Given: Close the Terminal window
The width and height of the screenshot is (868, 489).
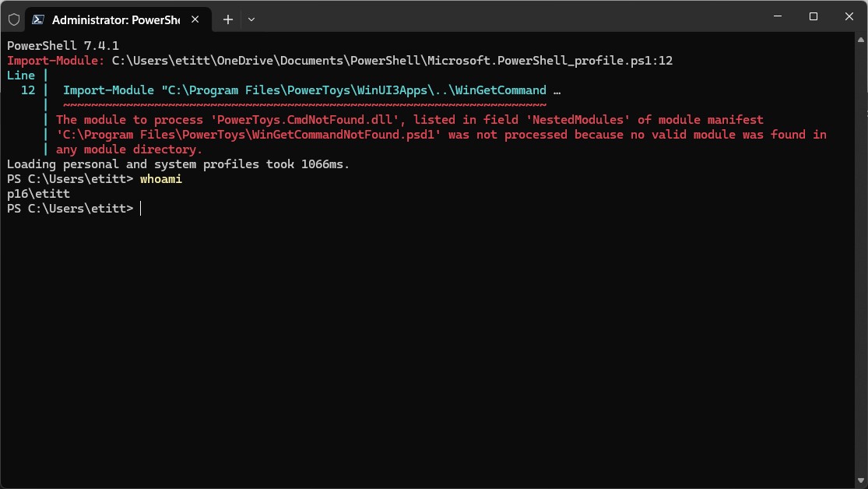Looking at the screenshot, I should pos(849,16).
